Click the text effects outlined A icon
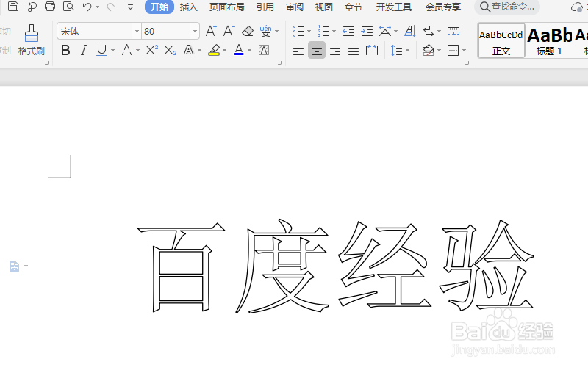This screenshot has height=370, width=588. [x=189, y=50]
